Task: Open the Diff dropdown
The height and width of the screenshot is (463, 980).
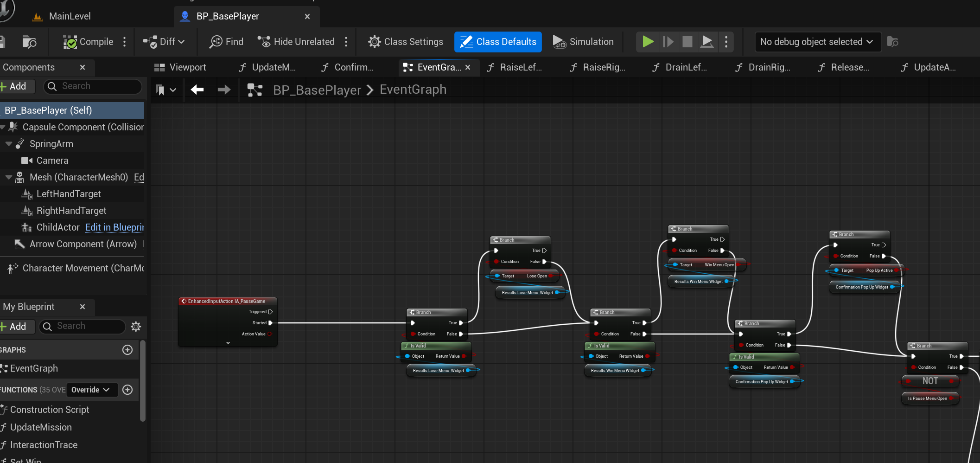Action: [164, 42]
